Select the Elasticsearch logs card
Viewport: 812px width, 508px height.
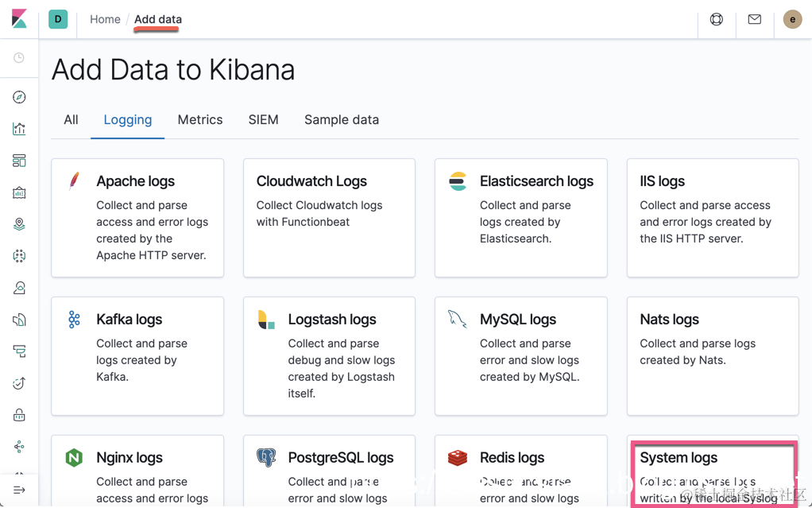tap(520, 217)
